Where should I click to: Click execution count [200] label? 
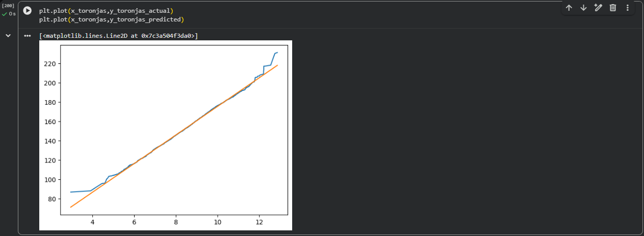coord(8,6)
